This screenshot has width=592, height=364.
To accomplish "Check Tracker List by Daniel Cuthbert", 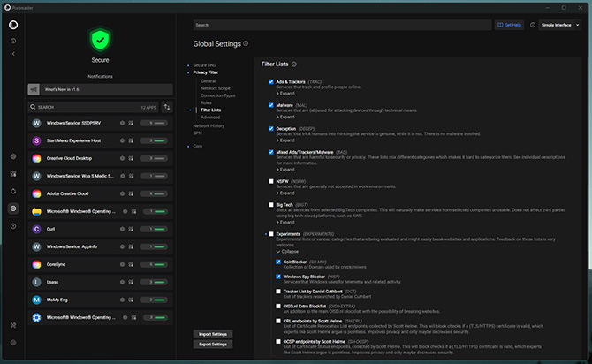I will click(278, 292).
